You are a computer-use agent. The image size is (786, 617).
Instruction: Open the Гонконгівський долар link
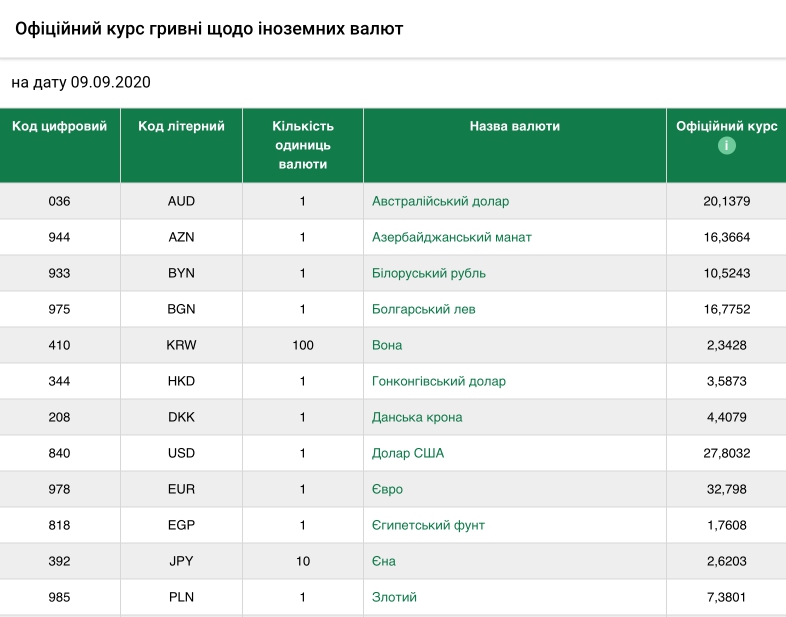438,381
